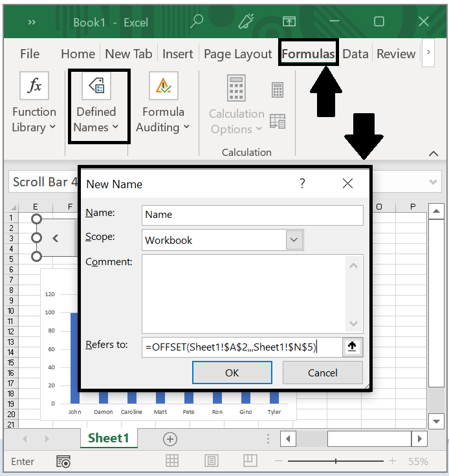Confirm the New Name dialog with OK
The height and width of the screenshot is (476, 449).
pos(232,373)
